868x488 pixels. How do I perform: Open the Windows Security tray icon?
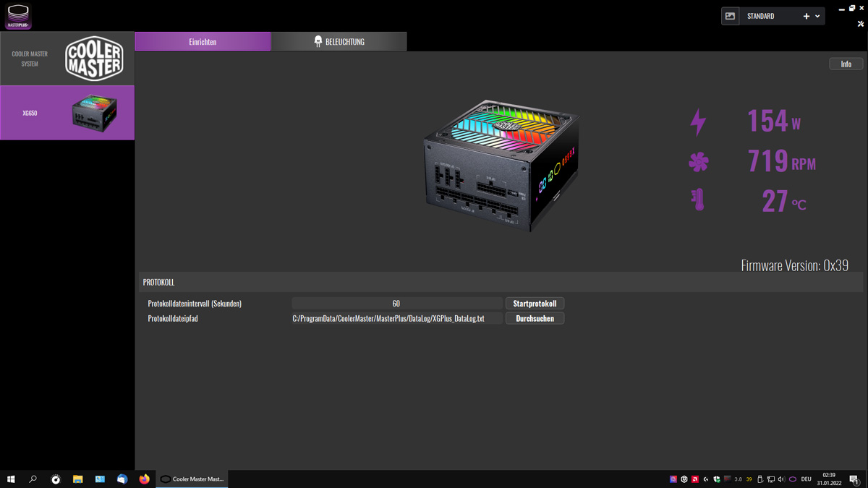pos(717,479)
